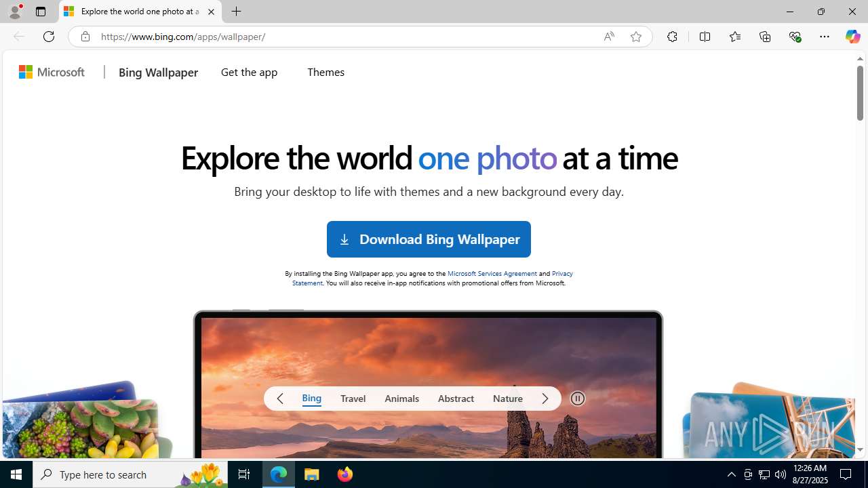The height and width of the screenshot is (488, 868).
Task: Select the Animals wallpaper tab
Action: (x=401, y=399)
